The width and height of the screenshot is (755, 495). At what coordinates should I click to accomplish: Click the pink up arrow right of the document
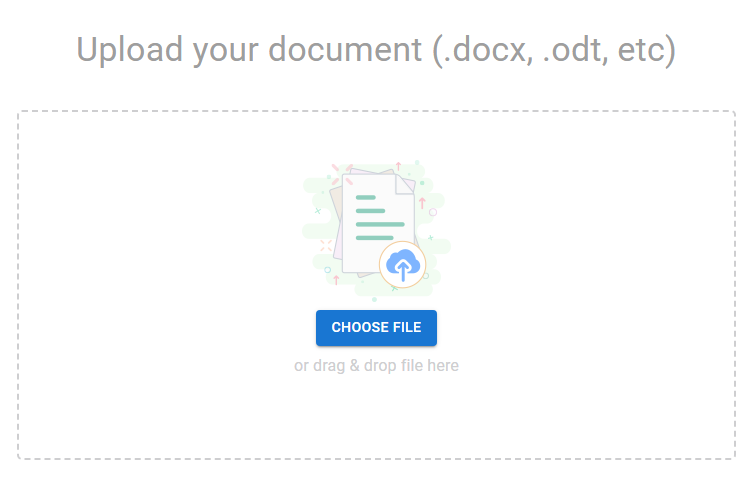point(422,203)
